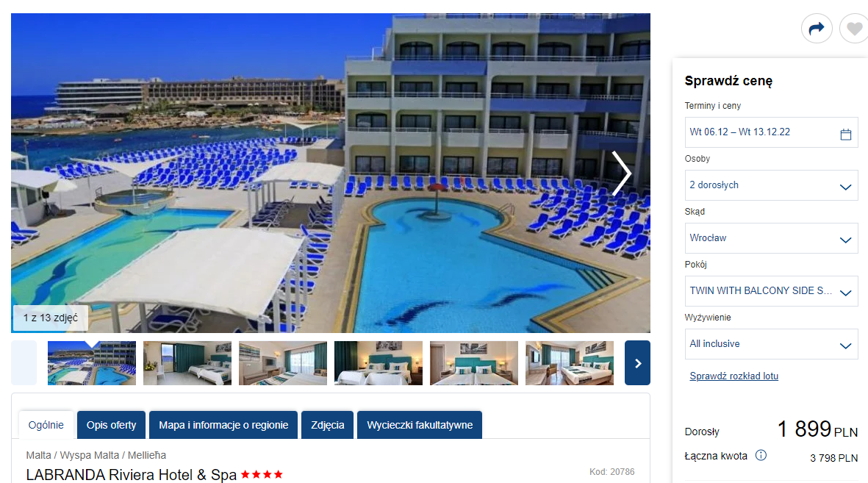Click the date range Wt 06.12 – Wt 13.12.22 field
868x483 pixels.
(x=771, y=132)
